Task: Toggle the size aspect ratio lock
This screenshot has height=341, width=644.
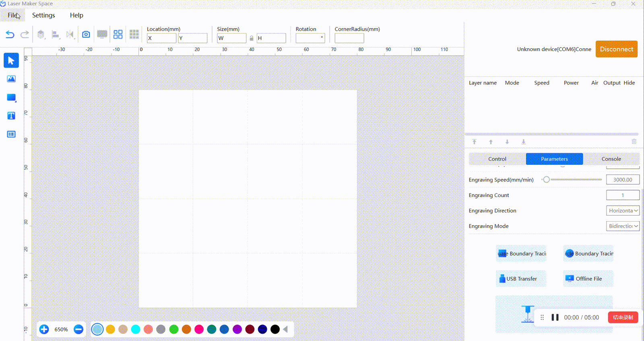Action: (252, 38)
